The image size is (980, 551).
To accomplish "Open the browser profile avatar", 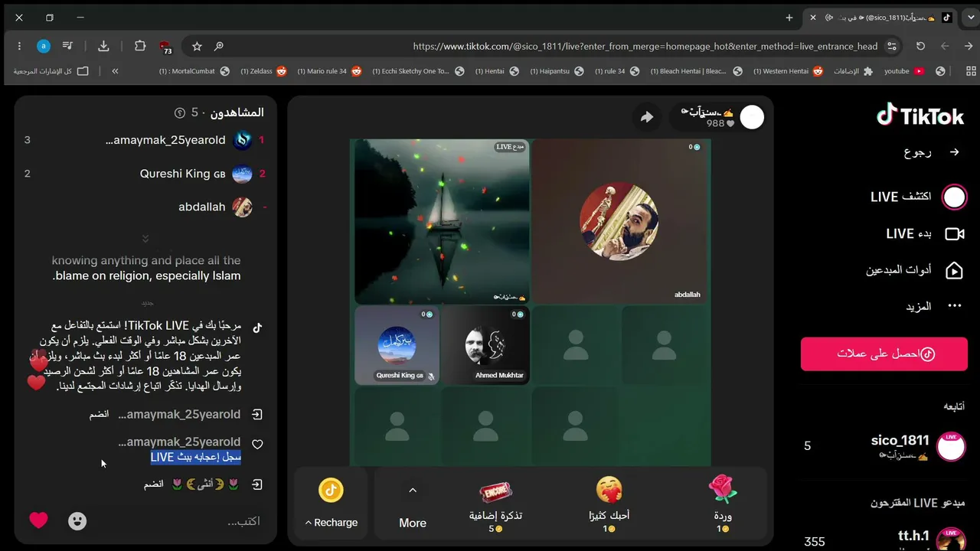I will (44, 46).
